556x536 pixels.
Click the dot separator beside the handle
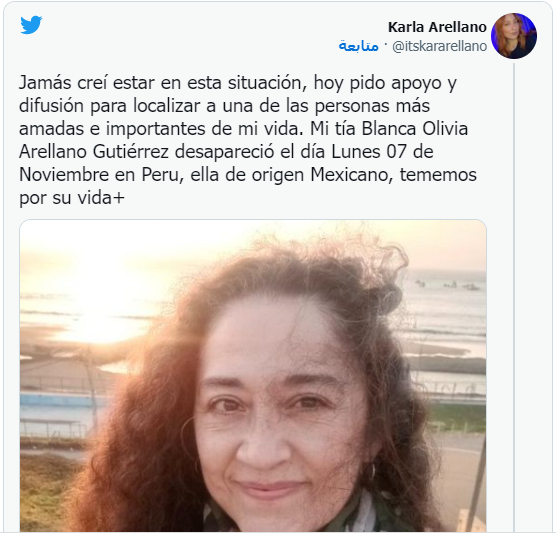point(386,45)
